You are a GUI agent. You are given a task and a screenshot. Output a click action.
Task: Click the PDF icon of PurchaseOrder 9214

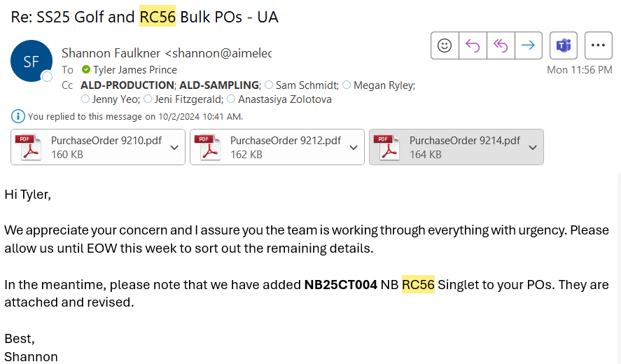[386, 147]
